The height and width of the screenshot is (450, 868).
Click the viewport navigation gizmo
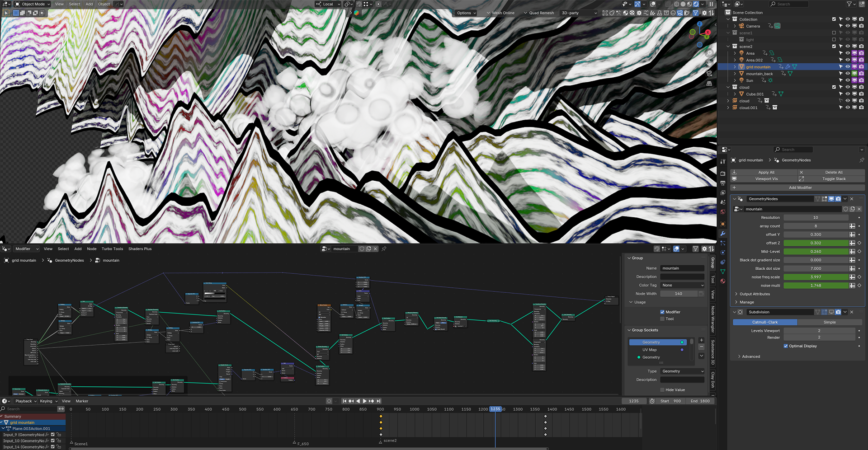pos(700,33)
